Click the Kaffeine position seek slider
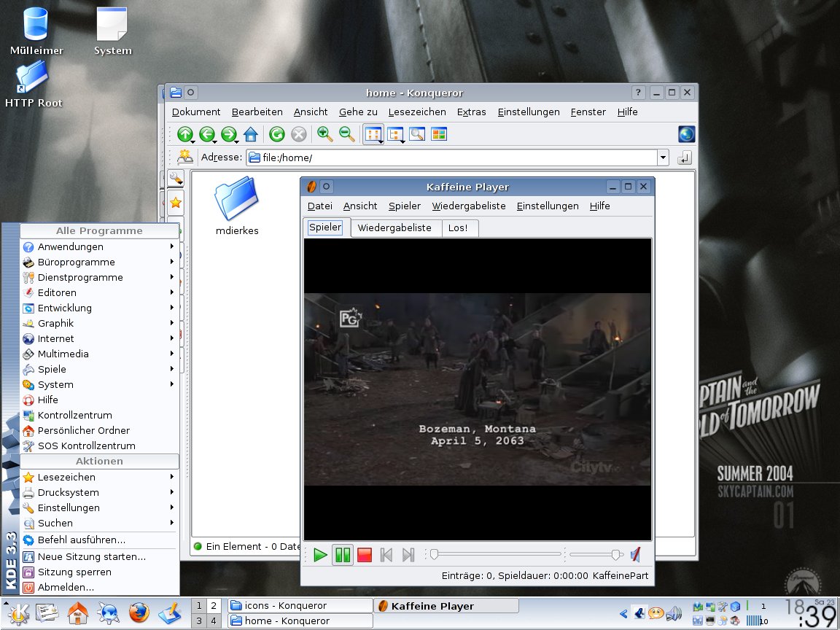The width and height of the screenshot is (840, 630). (x=496, y=554)
